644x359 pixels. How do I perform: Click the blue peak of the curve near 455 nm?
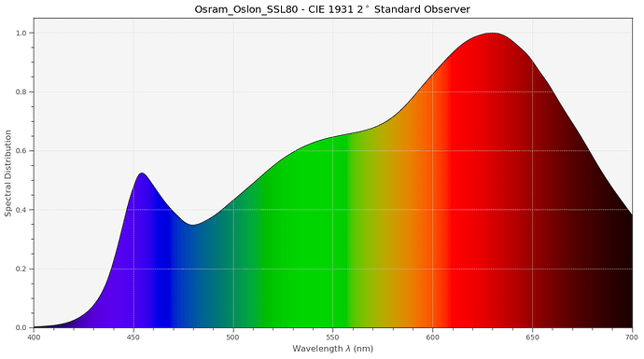[x=142, y=173]
